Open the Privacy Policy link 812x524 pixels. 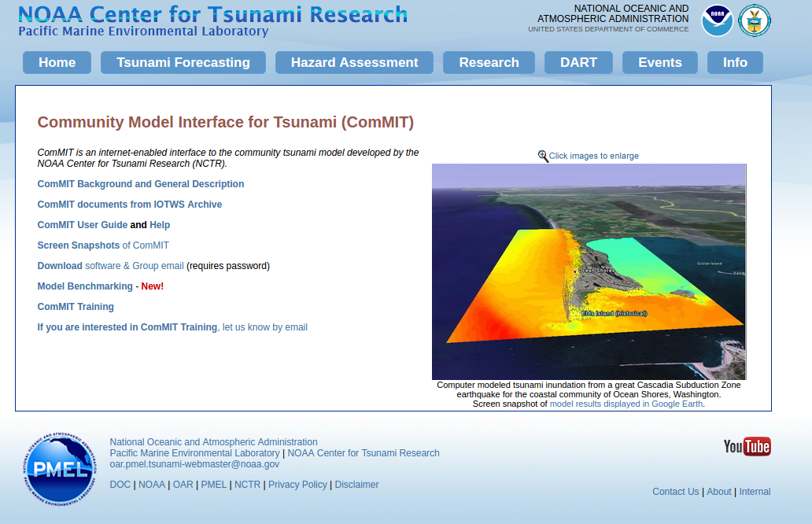pyautogui.click(x=297, y=485)
